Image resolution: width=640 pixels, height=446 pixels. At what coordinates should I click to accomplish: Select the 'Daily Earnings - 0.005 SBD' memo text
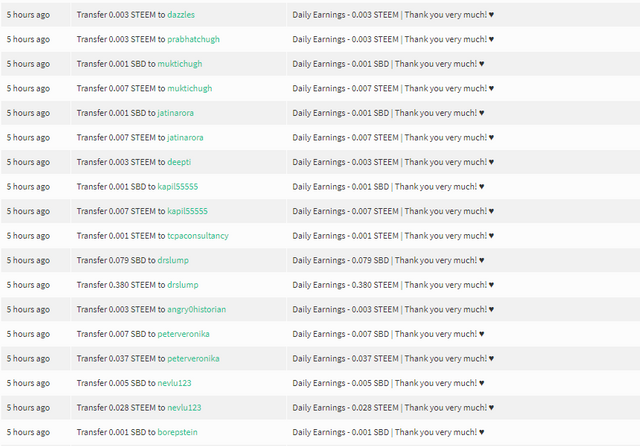pos(340,383)
